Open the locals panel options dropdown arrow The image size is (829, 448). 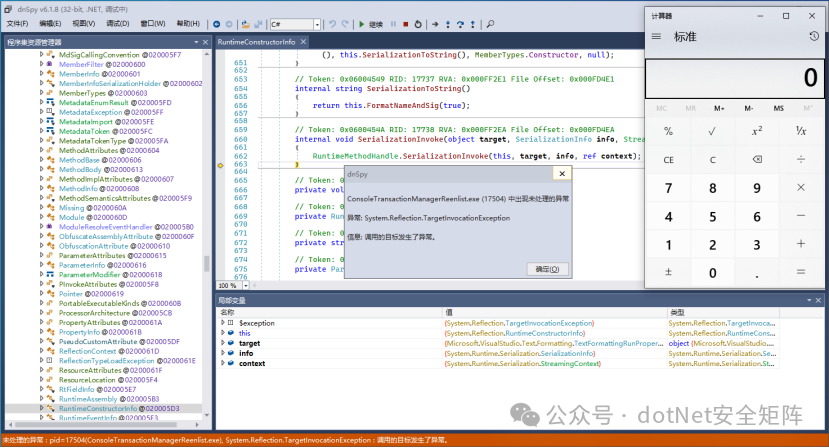click(809, 300)
